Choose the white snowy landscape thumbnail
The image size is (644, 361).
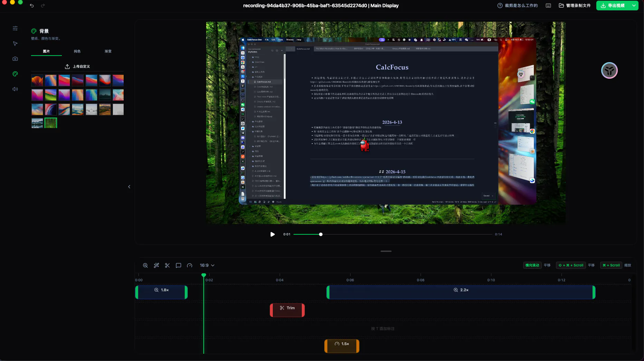pyautogui.click(x=91, y=109)
